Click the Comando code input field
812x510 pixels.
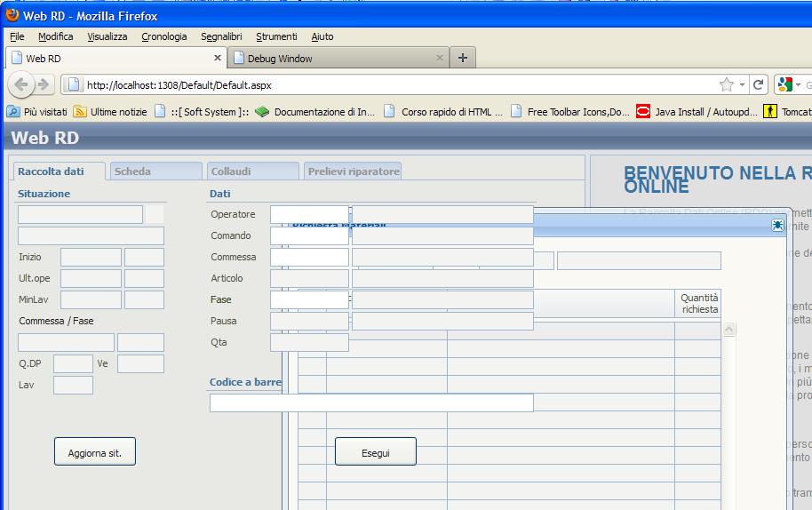(x=309, y=235)
